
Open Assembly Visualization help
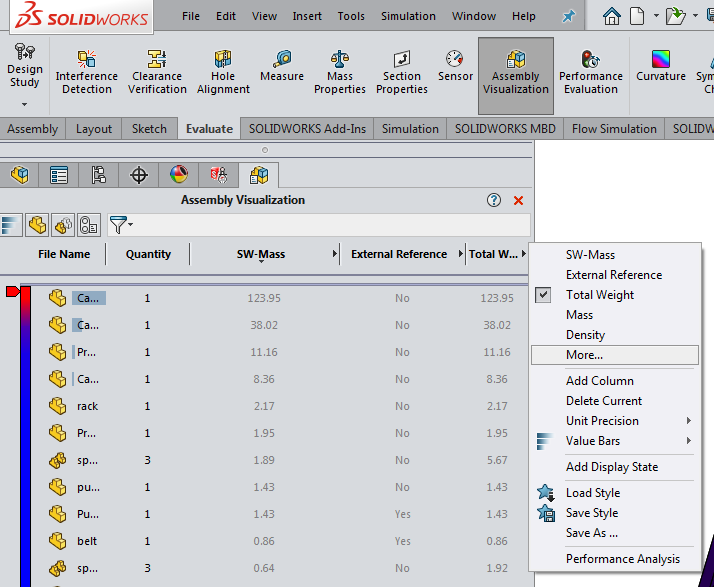click(494, 200)
